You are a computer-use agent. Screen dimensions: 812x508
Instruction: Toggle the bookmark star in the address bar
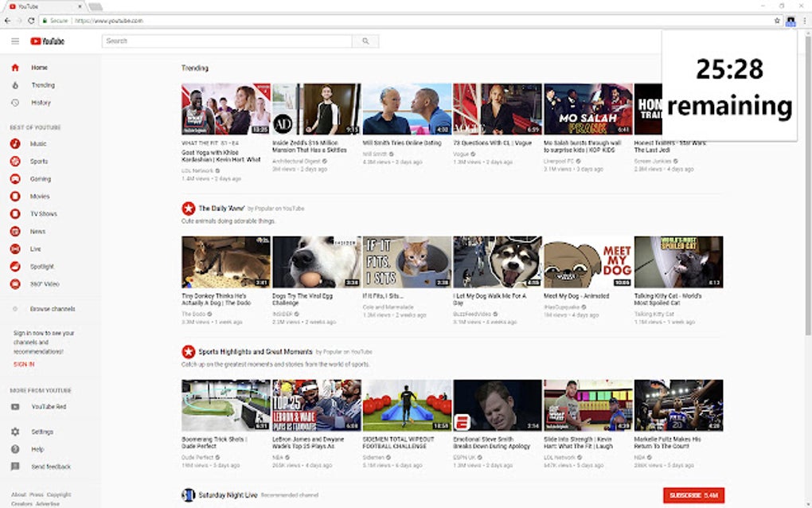(x=775, y=21)
